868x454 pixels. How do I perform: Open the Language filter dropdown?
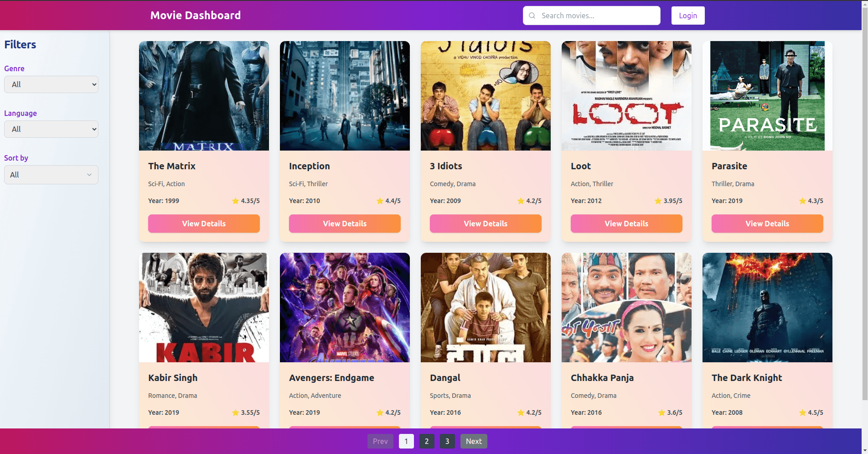[51, 129]
